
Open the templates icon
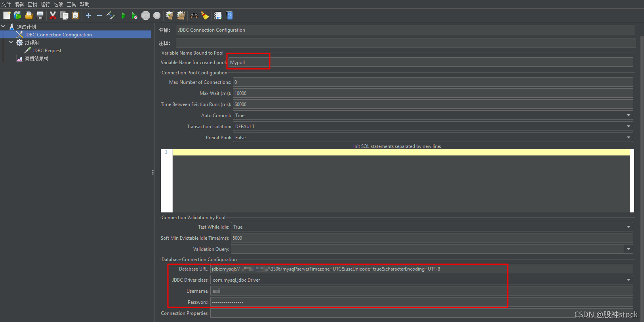click(17, 15)
